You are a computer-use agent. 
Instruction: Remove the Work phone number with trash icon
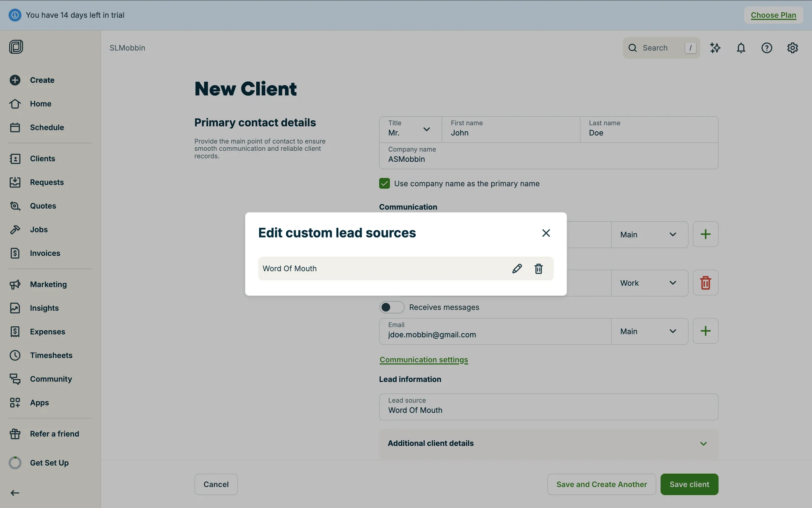point(705,283)
